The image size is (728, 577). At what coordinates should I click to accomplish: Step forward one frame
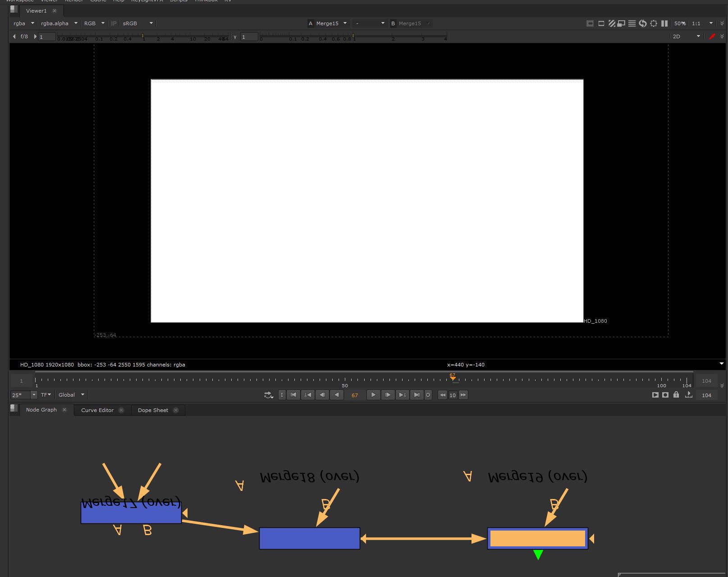click(x=388, y=395)
